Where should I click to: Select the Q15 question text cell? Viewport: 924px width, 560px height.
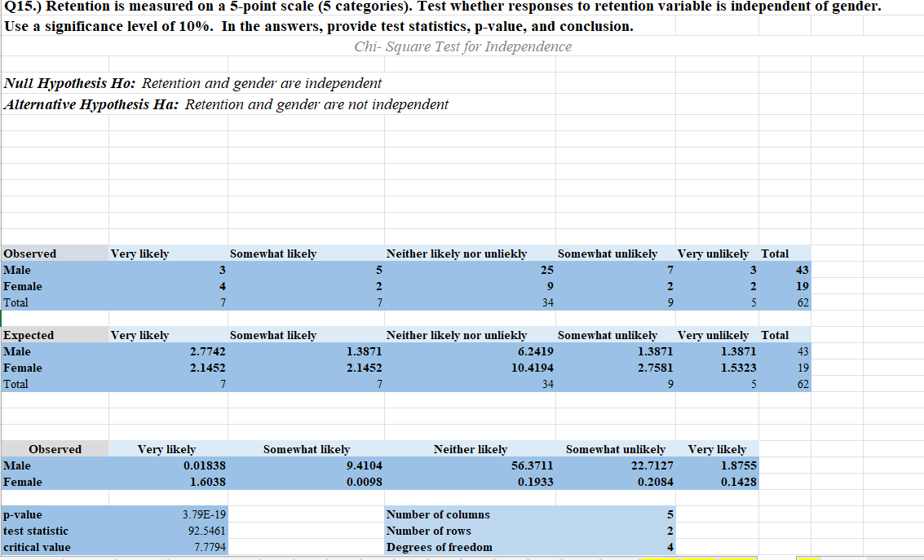(443, 7)
